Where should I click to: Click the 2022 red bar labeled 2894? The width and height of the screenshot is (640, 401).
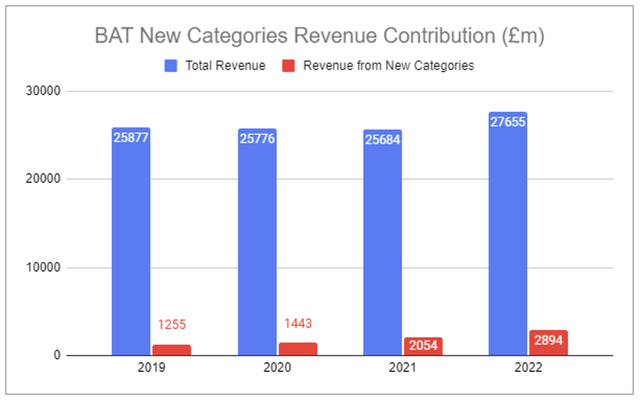tap(549, 343)
